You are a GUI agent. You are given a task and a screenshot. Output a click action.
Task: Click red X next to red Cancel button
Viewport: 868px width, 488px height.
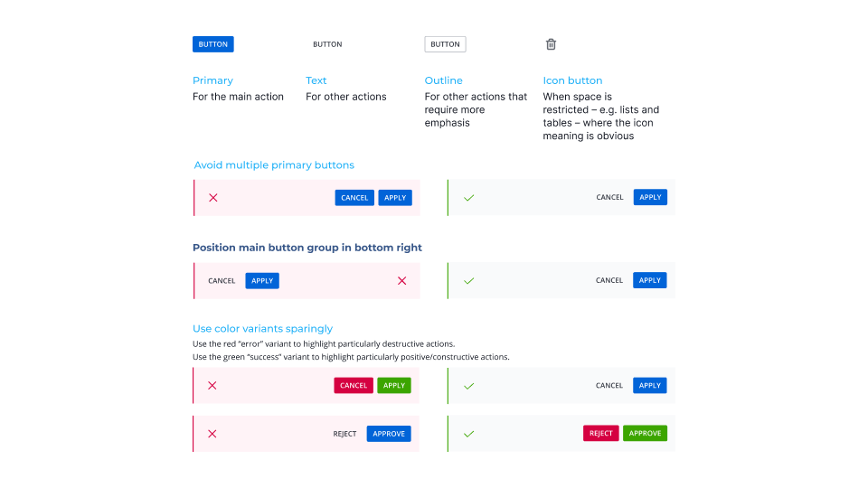coord(212,386)
